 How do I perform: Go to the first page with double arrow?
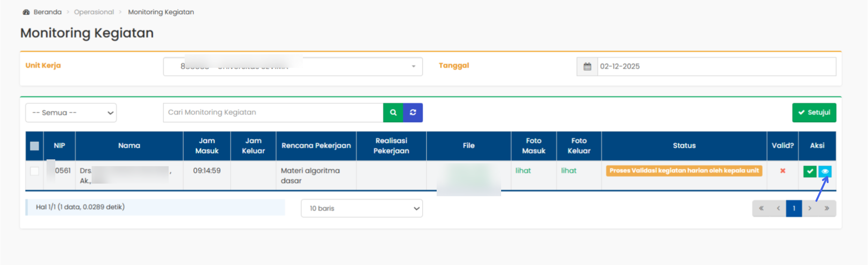coord(761,208)
